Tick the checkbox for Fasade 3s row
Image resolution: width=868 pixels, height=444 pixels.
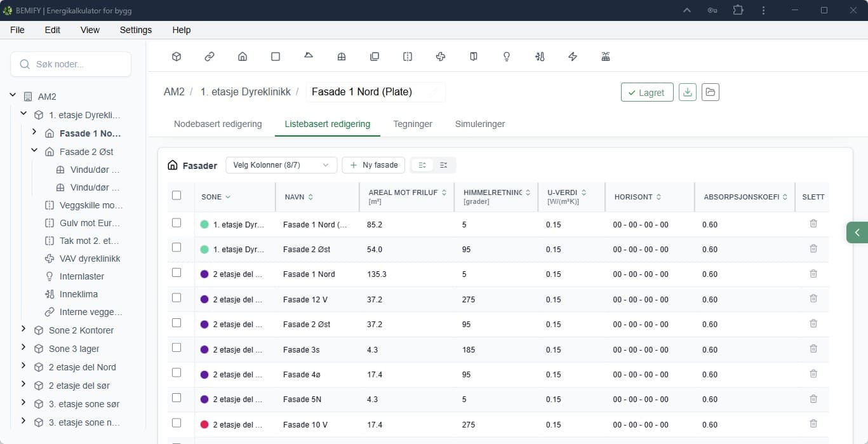click(x=177, y=348)
